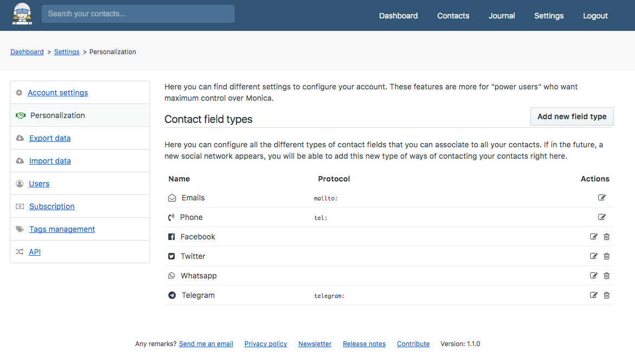The height and width of the screenshot is (364, 635).
Task: Click the Monica logo avatar
Action: [x=22, y=14]
